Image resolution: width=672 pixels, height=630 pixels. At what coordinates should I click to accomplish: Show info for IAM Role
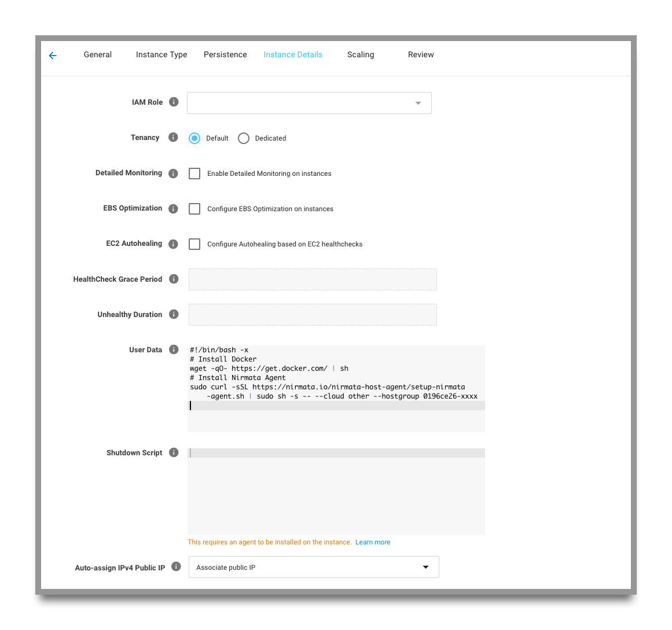174,102
